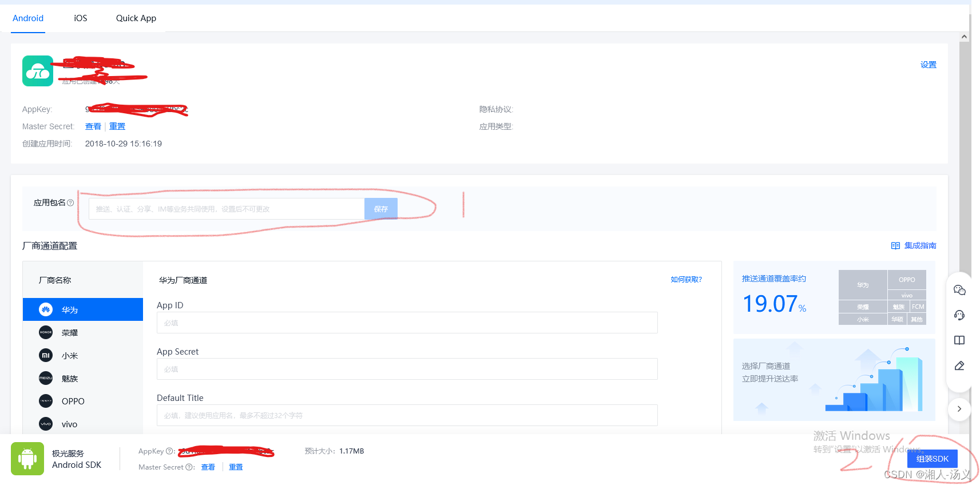
Task: Open the documentation book floating icon
Action: (x=959, y=340)
